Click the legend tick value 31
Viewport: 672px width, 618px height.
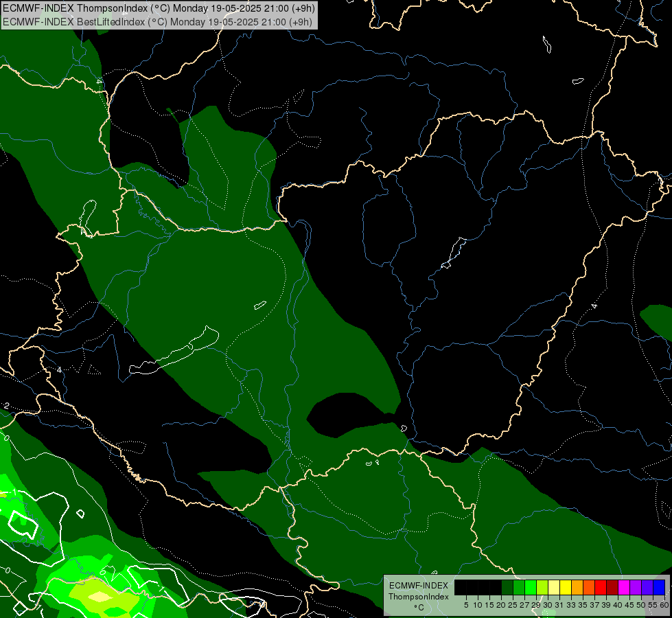coord(559,605)
